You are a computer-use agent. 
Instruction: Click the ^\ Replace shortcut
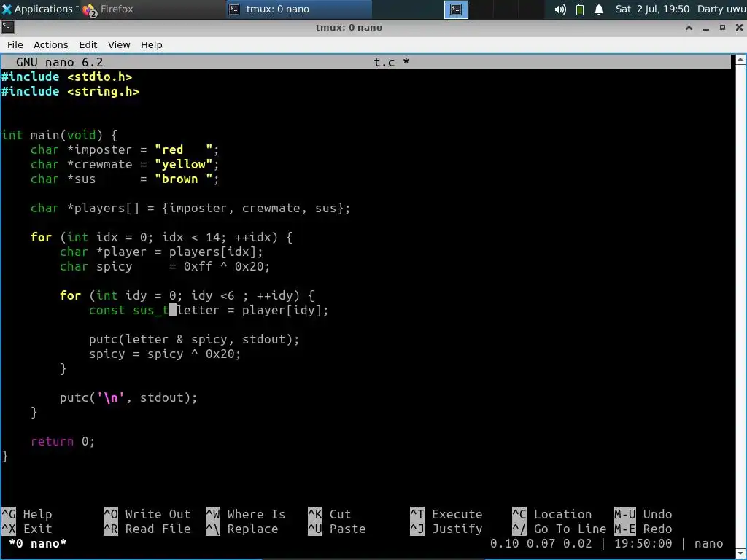click(x=242, y=529)
